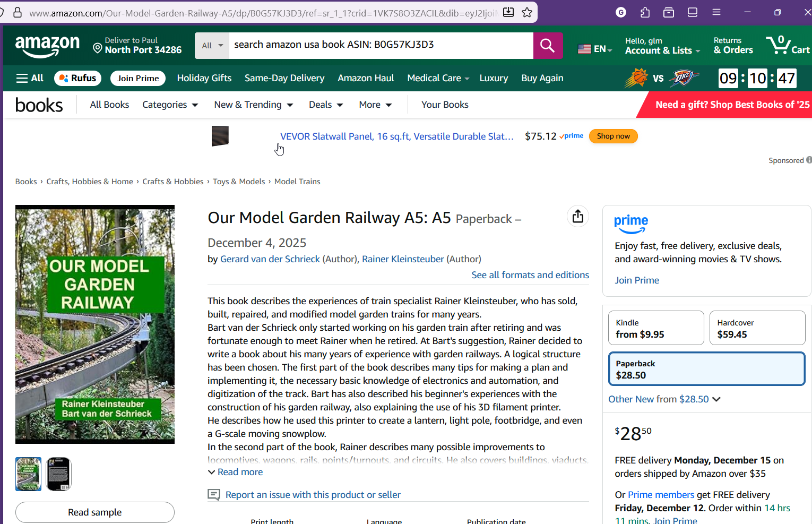Click inside the Amazon search field
This screenshot has height=524, width=812.
pos(380,45)
